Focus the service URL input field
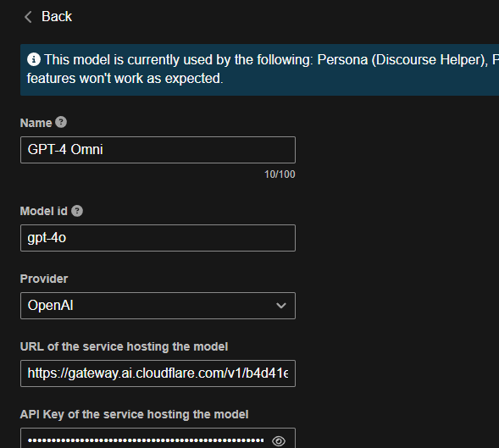Screen dimensions: 499x448 (158, 373)
